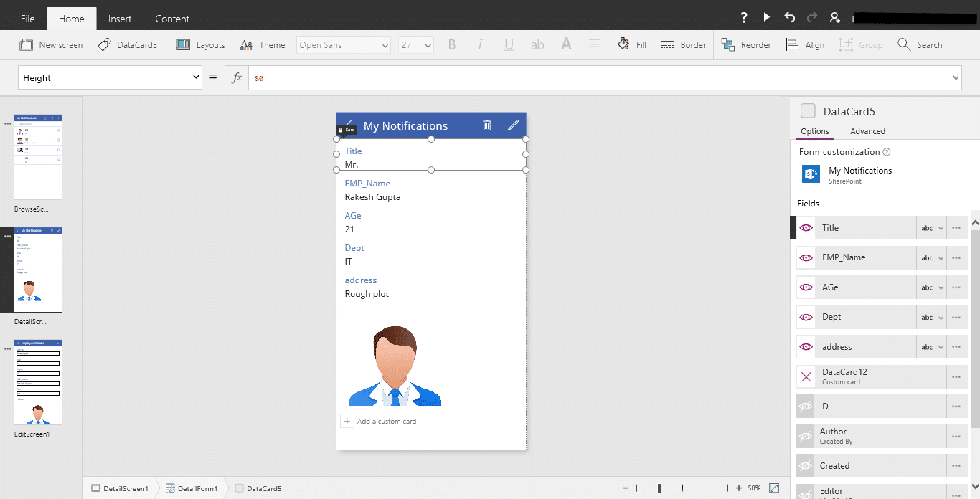The width and height of the screenshot is (980, 499).
Task: Toggle visibility of the Dept field
Action: pos(806,317)
